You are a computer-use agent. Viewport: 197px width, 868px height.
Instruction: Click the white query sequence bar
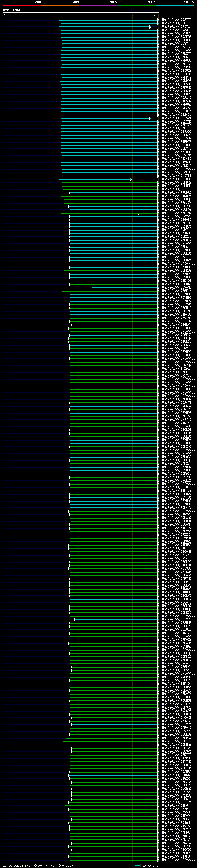[x=81, y=12]
